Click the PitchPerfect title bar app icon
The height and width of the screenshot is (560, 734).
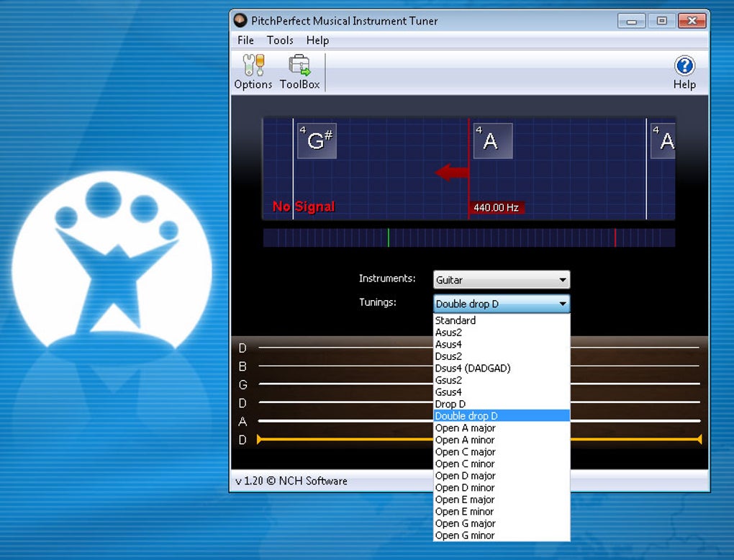pyautogui.click(x=240, y=20)
